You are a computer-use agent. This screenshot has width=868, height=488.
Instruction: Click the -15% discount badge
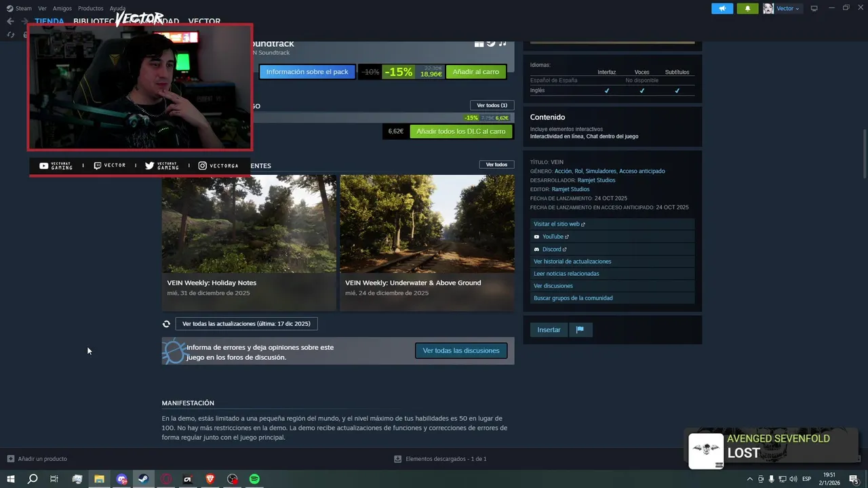click(x=399, y=72)
